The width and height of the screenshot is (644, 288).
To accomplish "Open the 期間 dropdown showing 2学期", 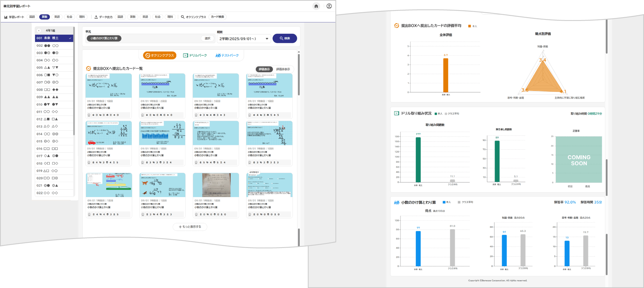I will 244,39.
